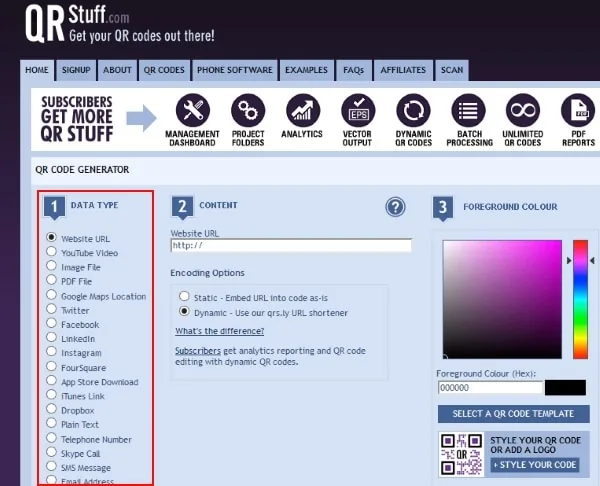Screen dimensions: 600x486
Task: Click the Analytics chart icon
Action: coord(303,111)
